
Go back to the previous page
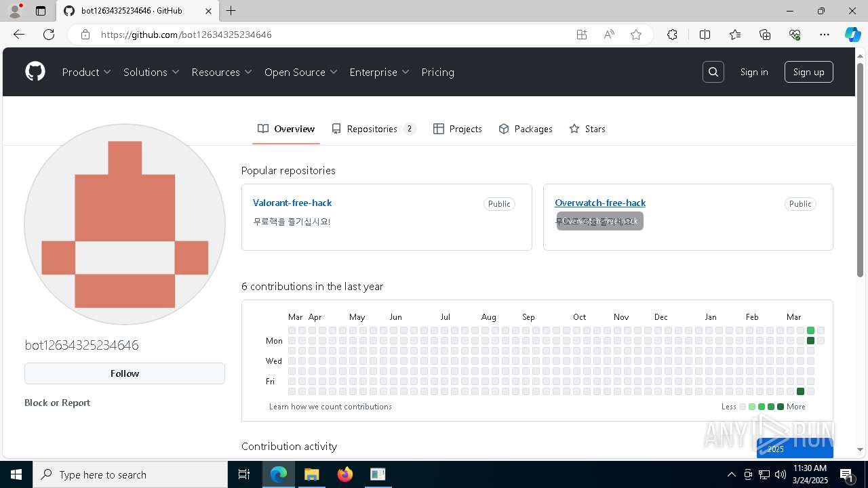19,35
